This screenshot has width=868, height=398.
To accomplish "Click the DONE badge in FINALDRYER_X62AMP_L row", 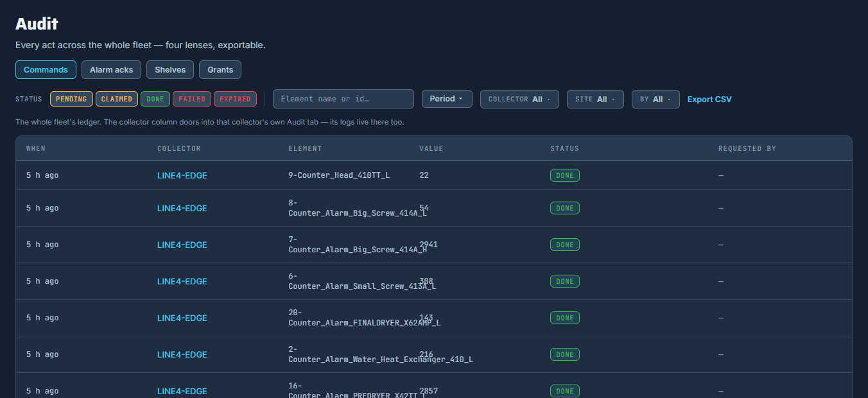I will (x=565, y=318).
